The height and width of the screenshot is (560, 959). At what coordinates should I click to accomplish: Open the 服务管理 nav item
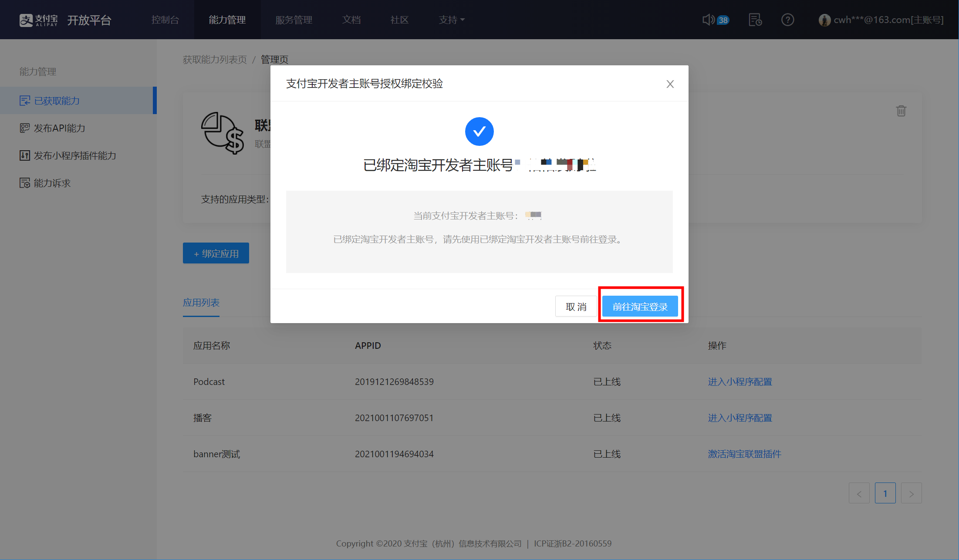[x=294, y=20]
